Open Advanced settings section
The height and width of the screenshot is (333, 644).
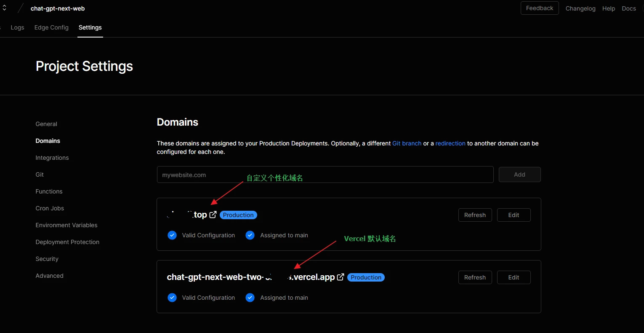50,276
